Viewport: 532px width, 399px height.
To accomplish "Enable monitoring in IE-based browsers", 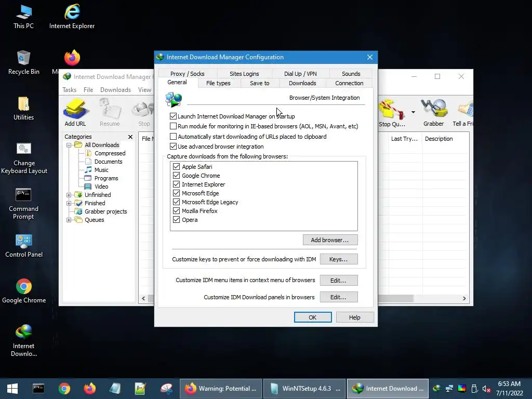I will coord(173,126).
